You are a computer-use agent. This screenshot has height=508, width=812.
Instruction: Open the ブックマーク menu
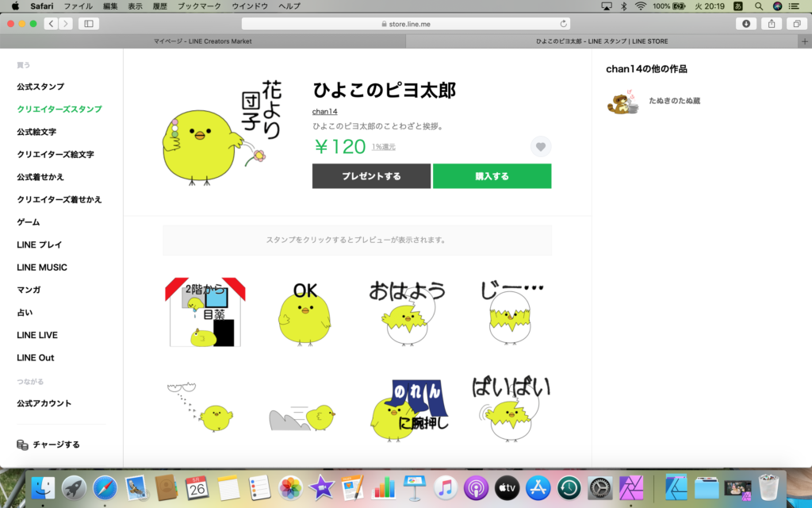click(x=199, y=6)
